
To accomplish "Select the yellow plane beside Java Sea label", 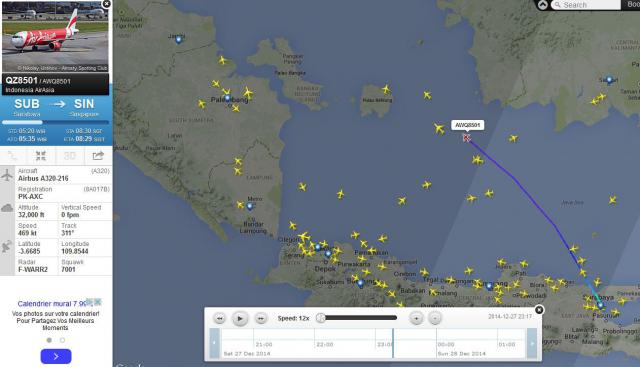I will click(x=612, y=200).
